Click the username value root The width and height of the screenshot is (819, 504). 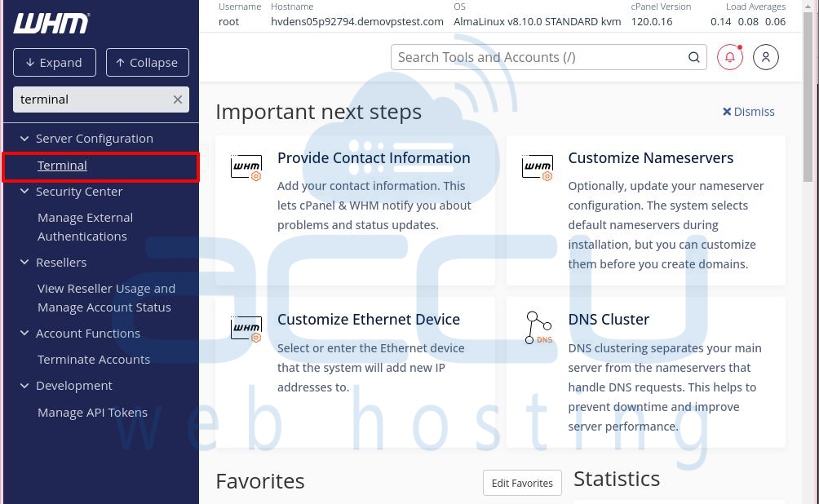(228, 22)
